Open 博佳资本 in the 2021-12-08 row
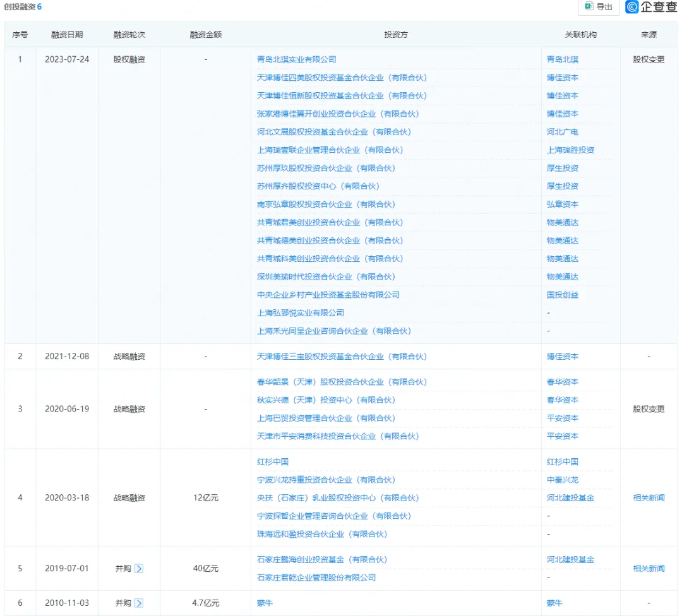Screen dimensions: 682x616 click(563, 357)
